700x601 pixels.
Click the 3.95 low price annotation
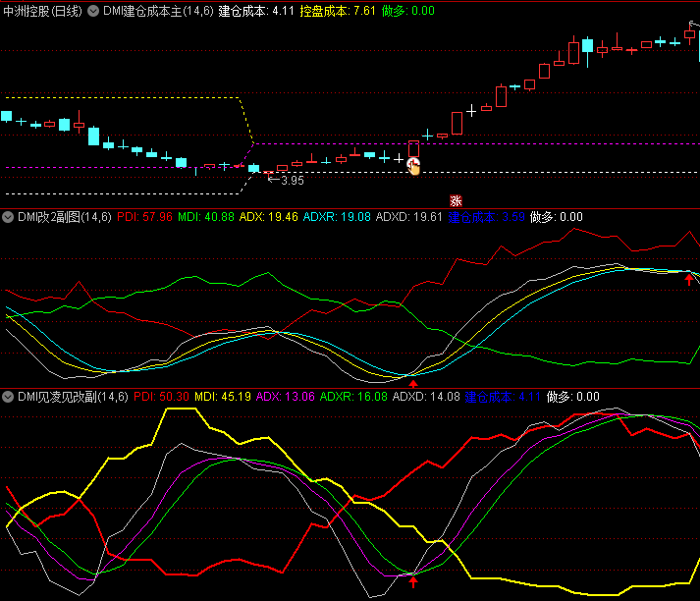click(x=293, y=181)
